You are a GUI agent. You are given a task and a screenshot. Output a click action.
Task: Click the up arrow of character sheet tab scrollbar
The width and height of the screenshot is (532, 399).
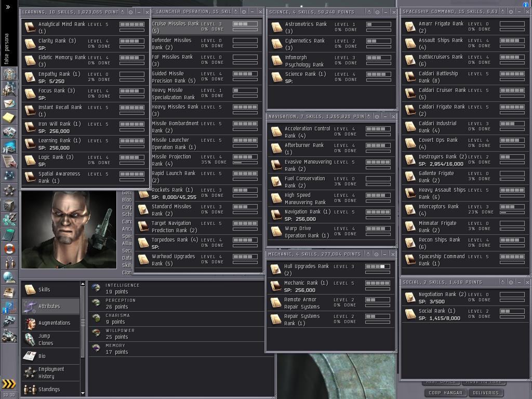(83, 284)
